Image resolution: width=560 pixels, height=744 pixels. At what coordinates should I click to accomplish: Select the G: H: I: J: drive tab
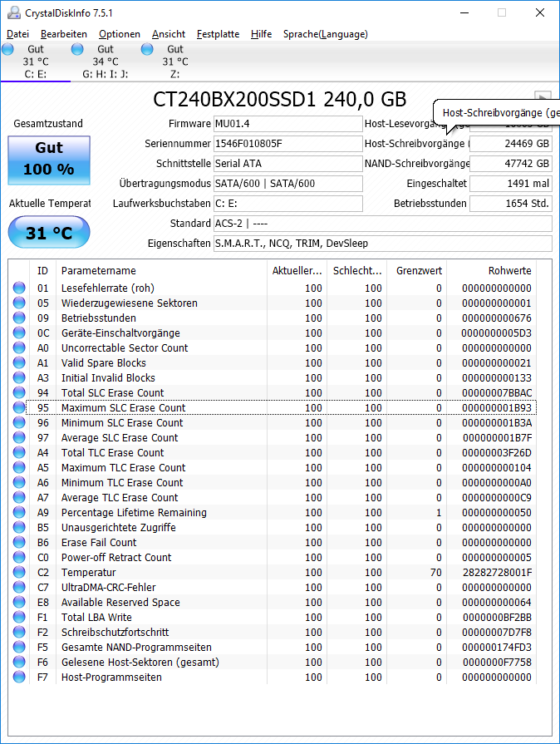106,62
